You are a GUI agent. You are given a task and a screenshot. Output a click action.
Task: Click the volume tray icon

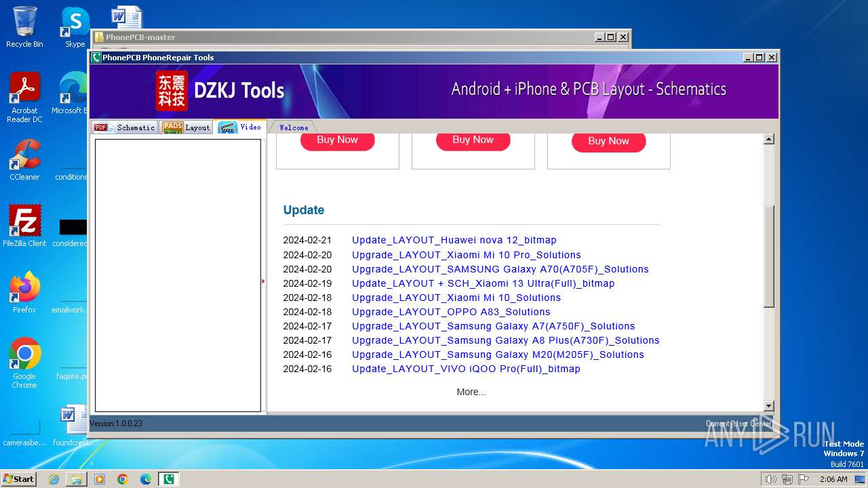(x=771, y=479)
